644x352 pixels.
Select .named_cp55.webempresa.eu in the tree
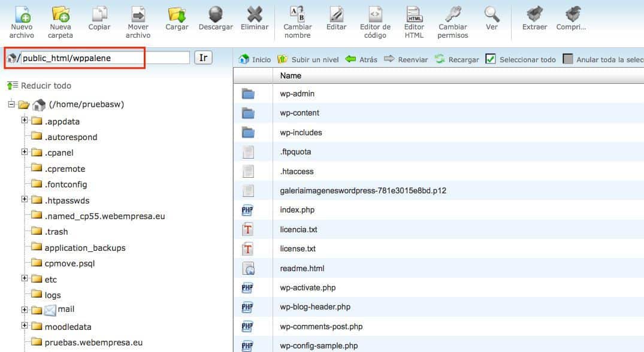[x=98, y=216]
